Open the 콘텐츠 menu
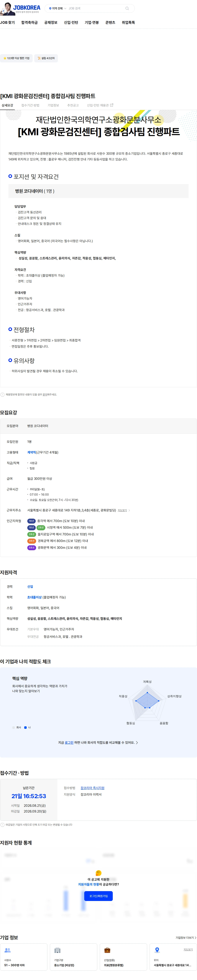 (110, 22)
